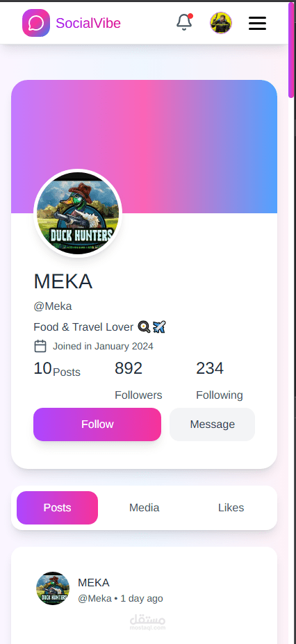Image resolution: width=296 pixels, height=644 pixels.
Task: Select the Posts tab
Action: [x=58, y=508]
